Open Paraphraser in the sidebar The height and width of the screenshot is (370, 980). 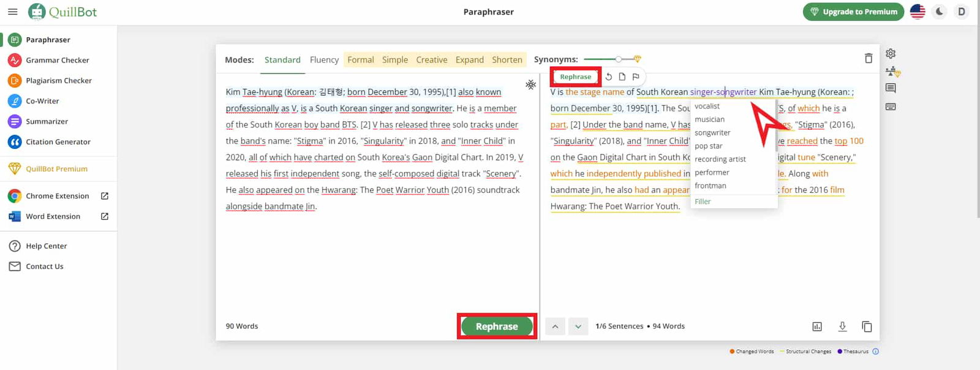48,40
